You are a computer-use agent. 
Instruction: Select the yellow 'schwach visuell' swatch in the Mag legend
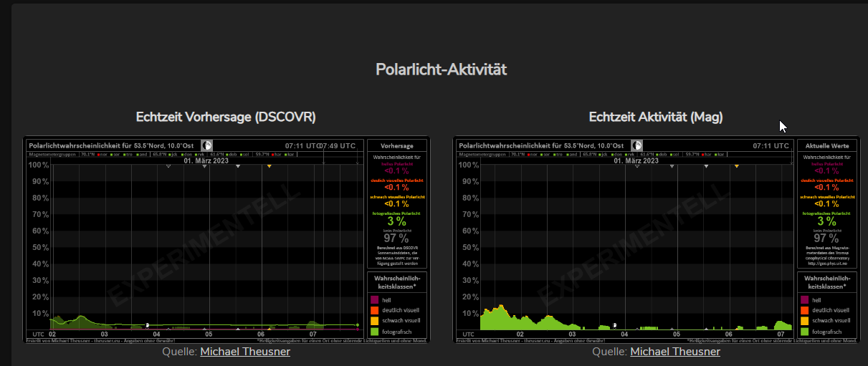click(x=804, y=321)
